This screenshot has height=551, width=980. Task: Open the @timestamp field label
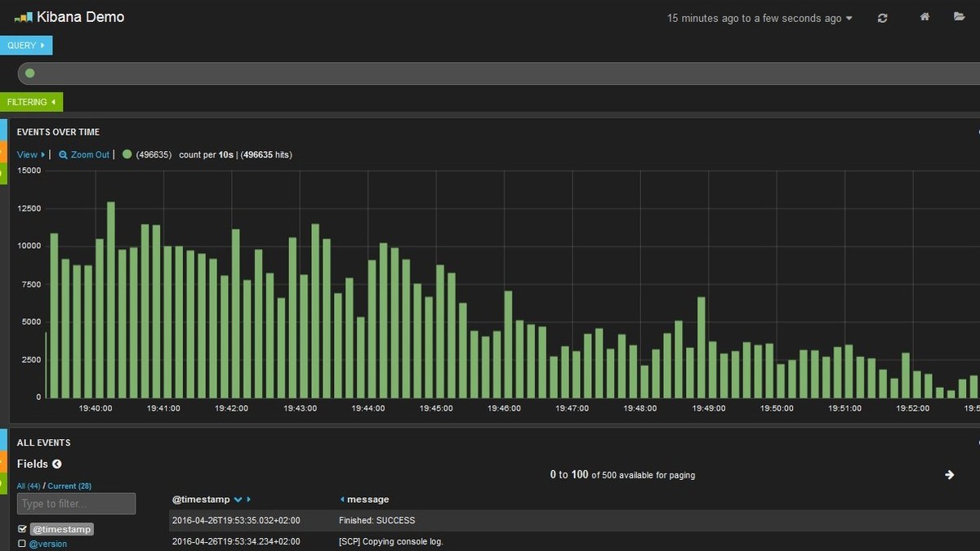[62, 529]
